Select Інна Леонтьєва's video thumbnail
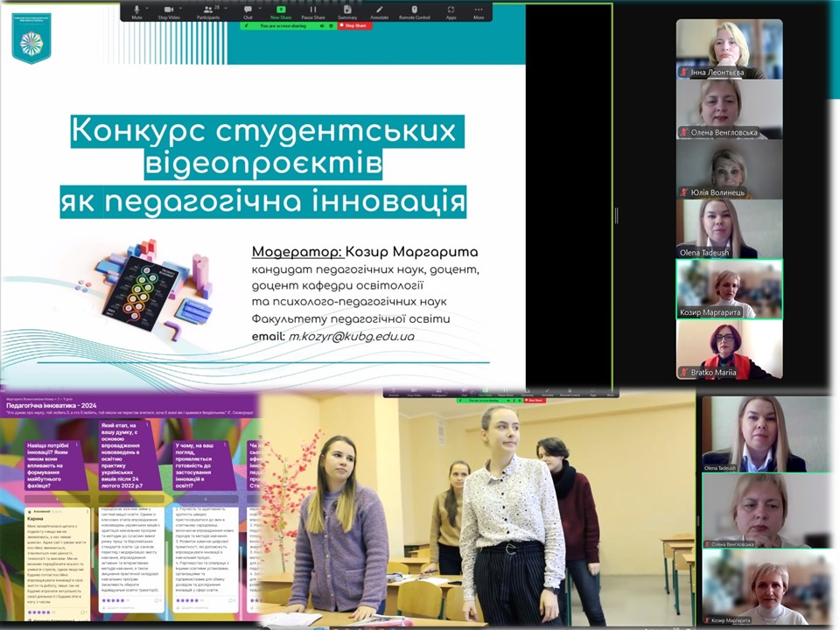This screenshot has width=840, height=630. pos(729,49)
